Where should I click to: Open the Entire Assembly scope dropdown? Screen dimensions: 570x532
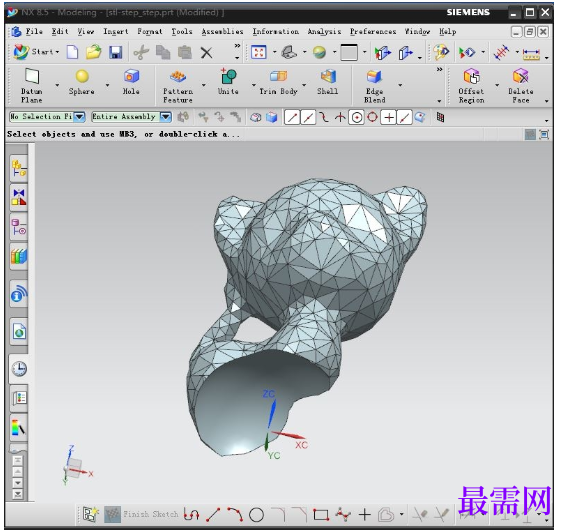tap(166, 117)
